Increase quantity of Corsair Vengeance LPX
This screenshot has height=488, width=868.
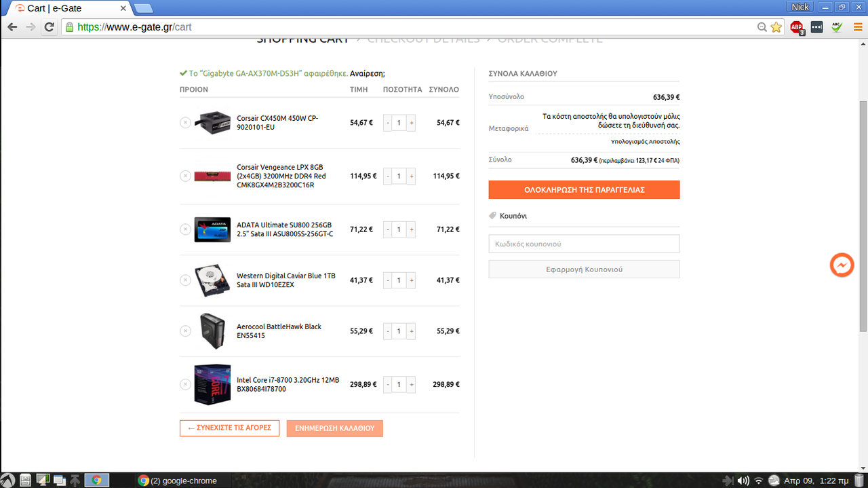411,176
